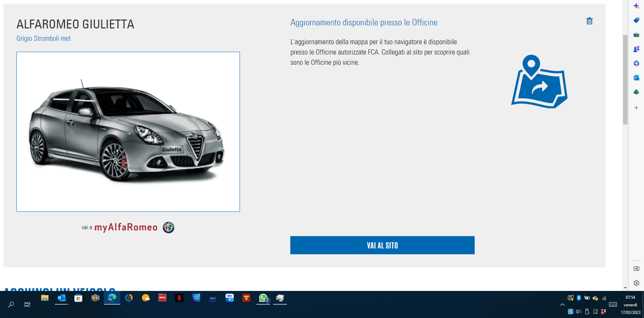The image size is (644, 318).
Task: Click the hide sidebar panel icon
Action: (636, 269)
